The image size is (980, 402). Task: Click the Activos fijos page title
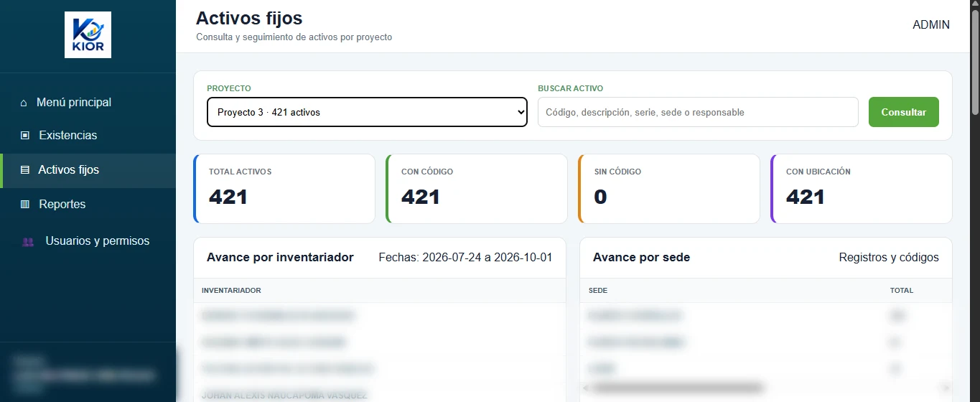coord(249,18)
